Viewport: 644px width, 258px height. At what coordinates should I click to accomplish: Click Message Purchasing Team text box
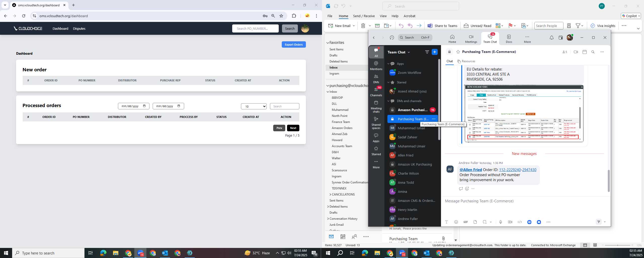526,201
